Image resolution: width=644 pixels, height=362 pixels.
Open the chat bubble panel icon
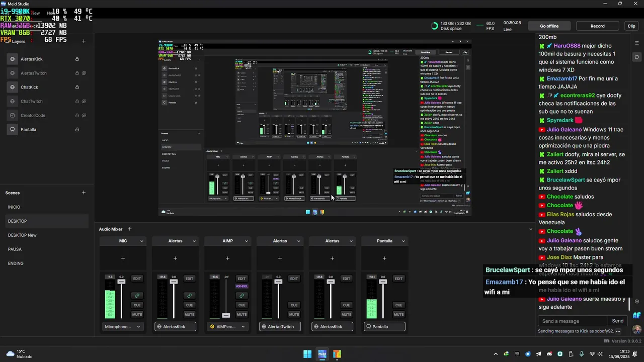point(637,57)
